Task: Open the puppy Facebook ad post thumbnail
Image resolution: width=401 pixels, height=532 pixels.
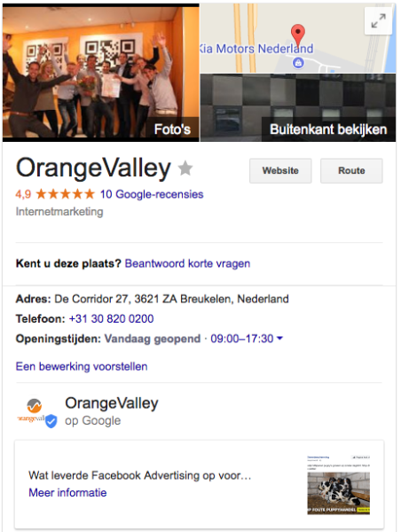Action: coord(339,485)
